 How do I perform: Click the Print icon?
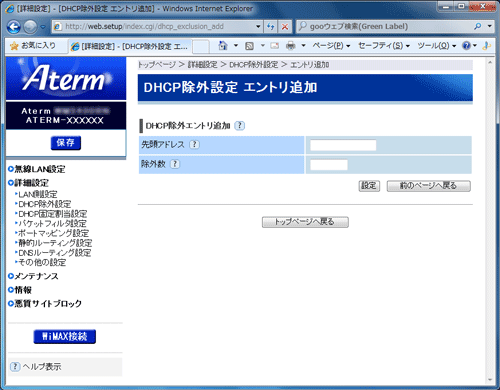point(291,46)
